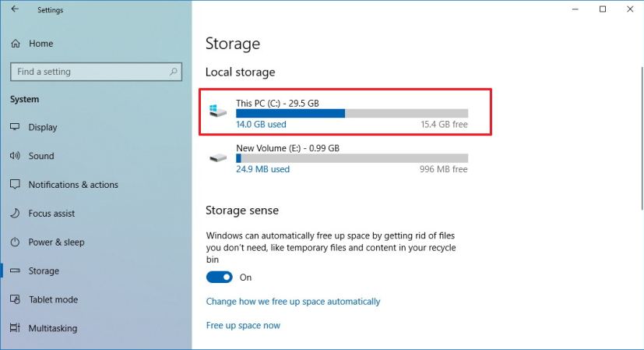
Task: Click the Display monitor icon
Action: click(x=16, y=127)
